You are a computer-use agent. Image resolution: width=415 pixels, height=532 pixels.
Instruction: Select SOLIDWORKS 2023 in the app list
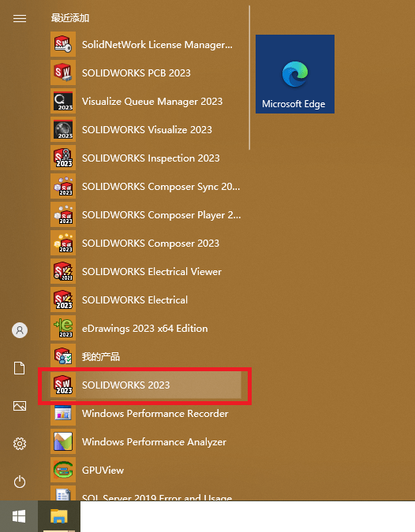pos(146,385)
